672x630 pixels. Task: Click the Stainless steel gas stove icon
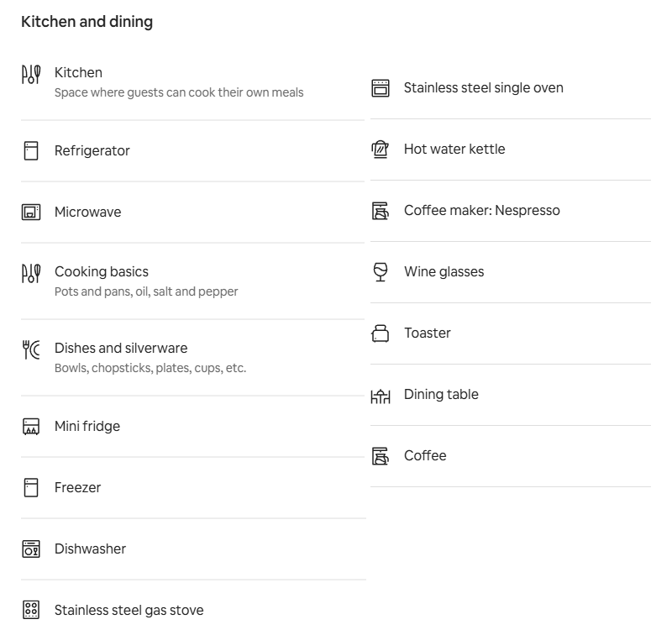pyautogui.click(x=31, y=610)
